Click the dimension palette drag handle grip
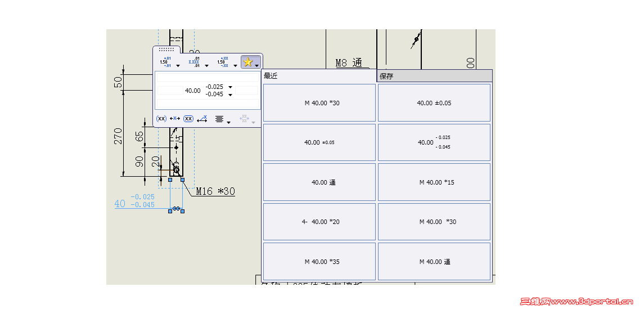 coord(166,49)
